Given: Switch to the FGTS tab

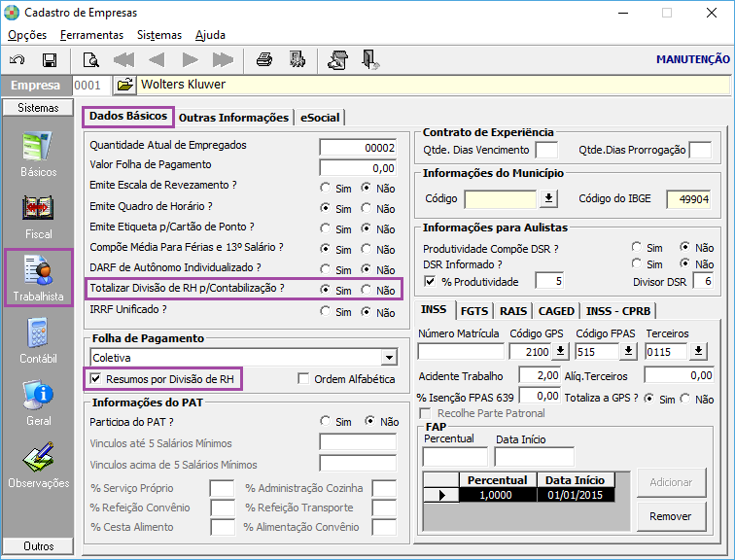Looking at the screenshot, I should (x=474, y=311).
